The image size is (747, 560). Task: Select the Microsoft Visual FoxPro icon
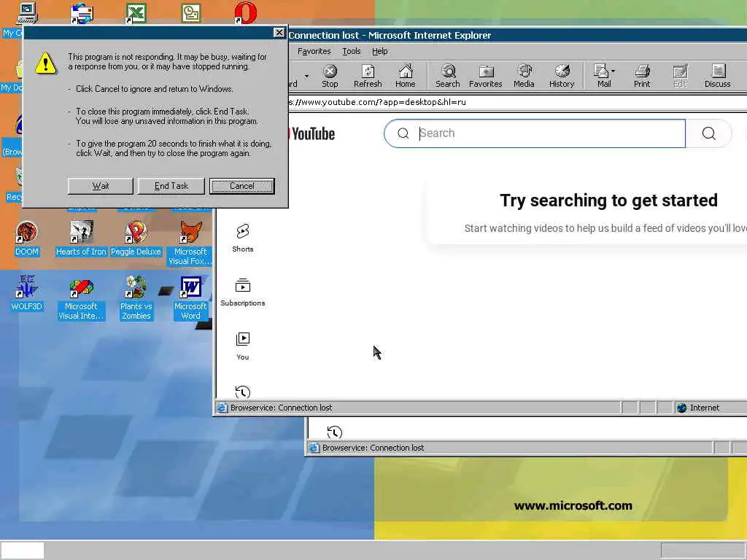pos(190,244)
